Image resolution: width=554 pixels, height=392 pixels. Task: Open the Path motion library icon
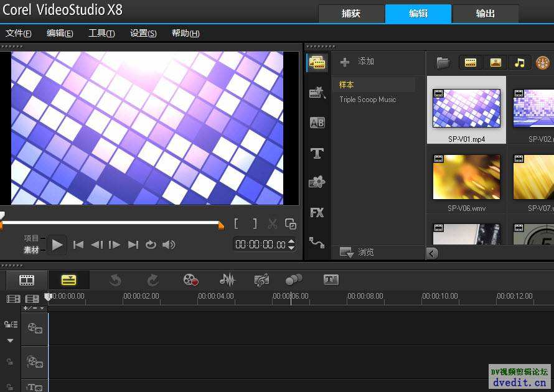317,243
